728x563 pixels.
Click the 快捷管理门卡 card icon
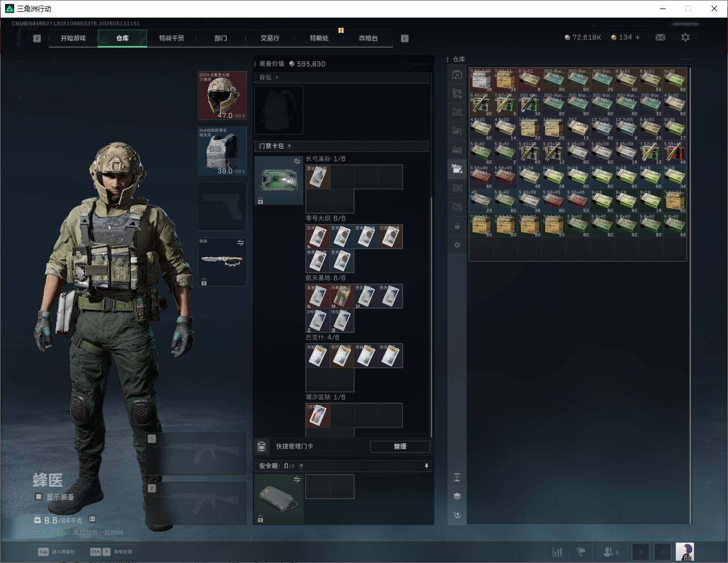click(261, 447)
